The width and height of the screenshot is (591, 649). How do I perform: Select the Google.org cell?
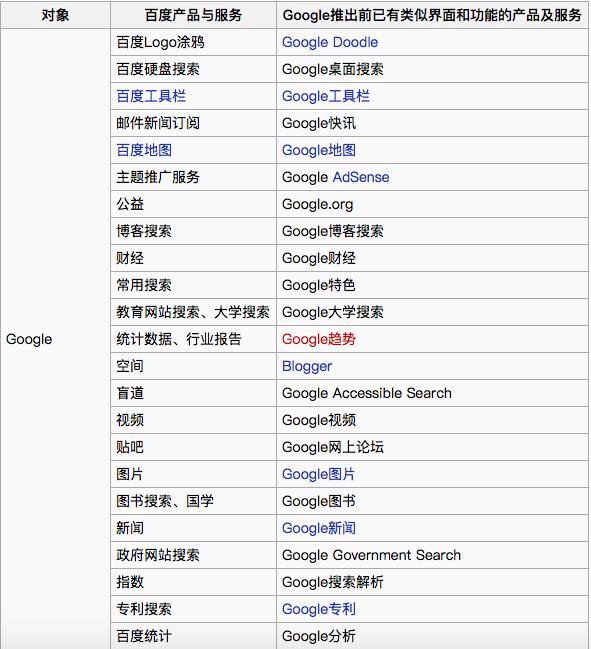point(432,204)
